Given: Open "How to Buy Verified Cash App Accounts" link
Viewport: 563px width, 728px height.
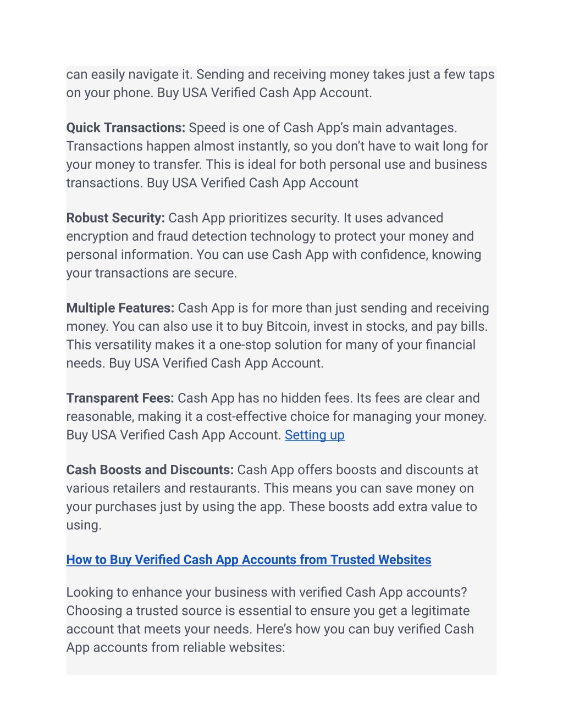Looking at the screenshot, I should 249,560.
